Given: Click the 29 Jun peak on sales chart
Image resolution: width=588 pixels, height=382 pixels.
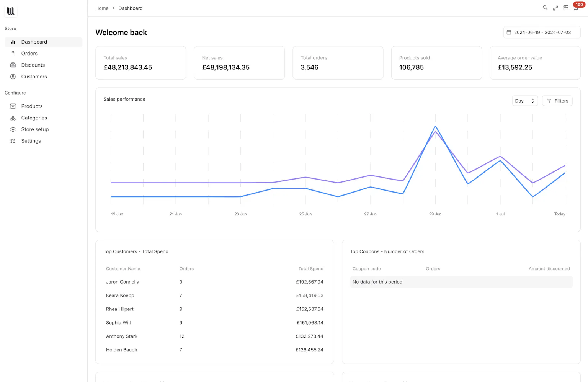Looking at the screenshot, I should 435,127.
